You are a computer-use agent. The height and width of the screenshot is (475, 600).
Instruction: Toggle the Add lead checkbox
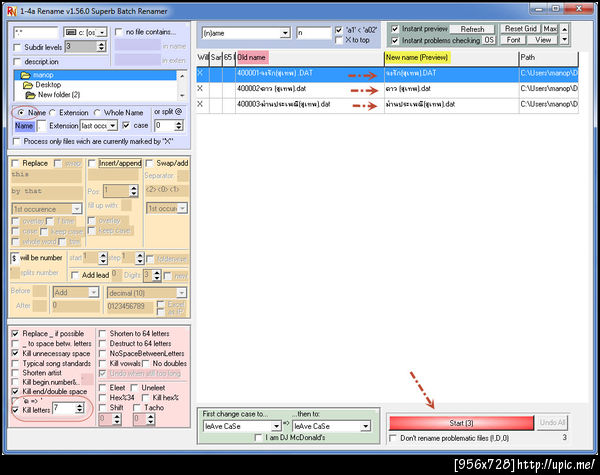[x=75, y=275]
